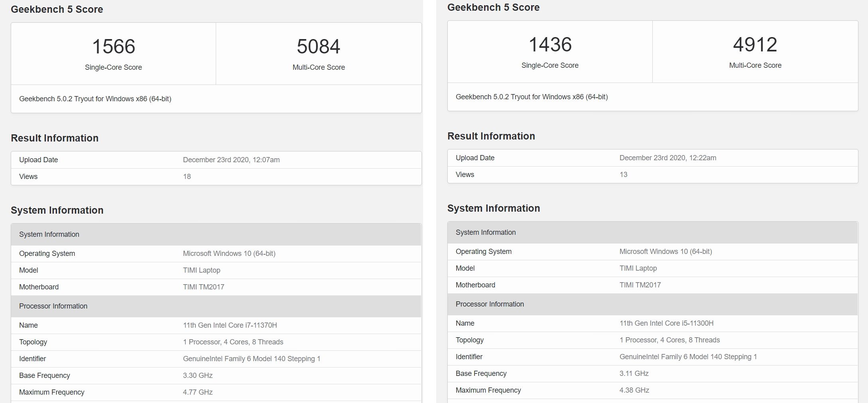This screenshot has width=868, height=403.
Task: Click the left panel's large System Information heading
Action: pyautogui.click(x=57, y=210)
